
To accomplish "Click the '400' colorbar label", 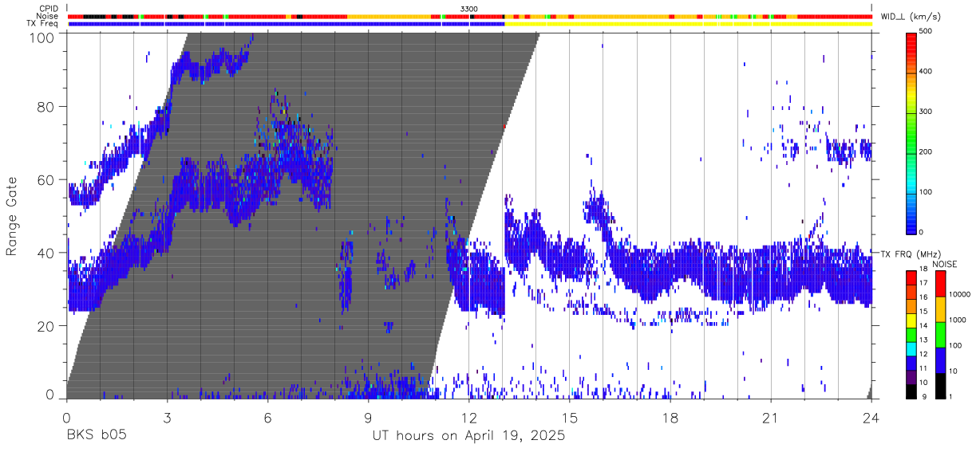I will [x=927, y=71].
